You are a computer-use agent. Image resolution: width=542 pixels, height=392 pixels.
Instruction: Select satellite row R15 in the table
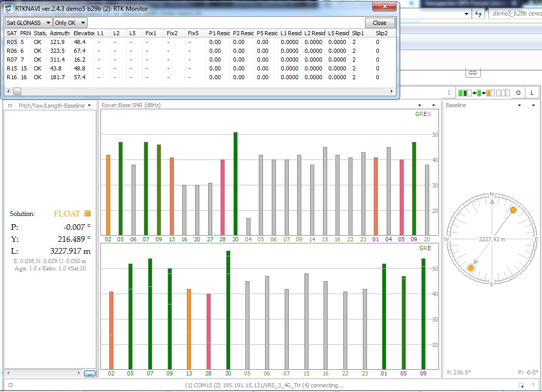click(x=11, y=68)
